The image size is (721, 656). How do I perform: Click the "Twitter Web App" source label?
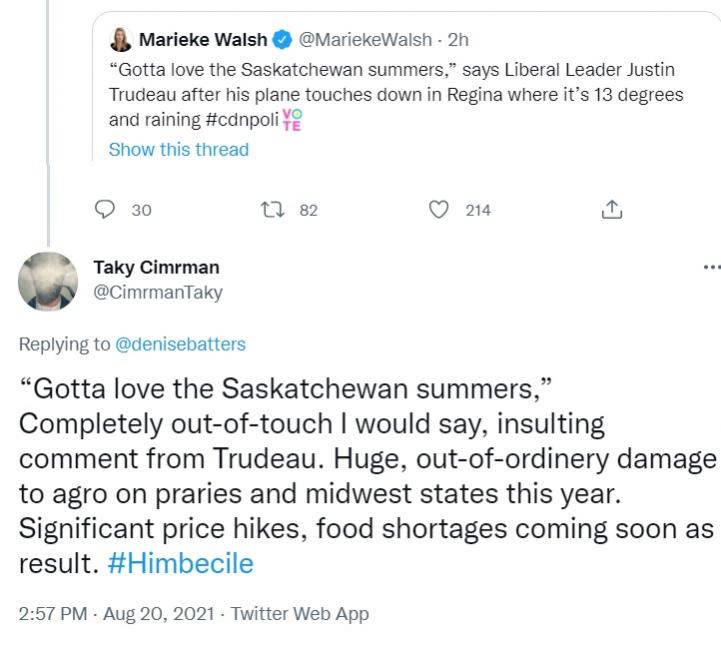(x=300, y=614)
